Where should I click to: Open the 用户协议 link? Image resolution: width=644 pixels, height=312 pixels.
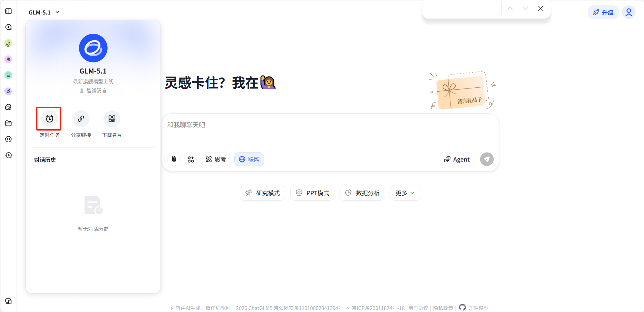[418, 308]
